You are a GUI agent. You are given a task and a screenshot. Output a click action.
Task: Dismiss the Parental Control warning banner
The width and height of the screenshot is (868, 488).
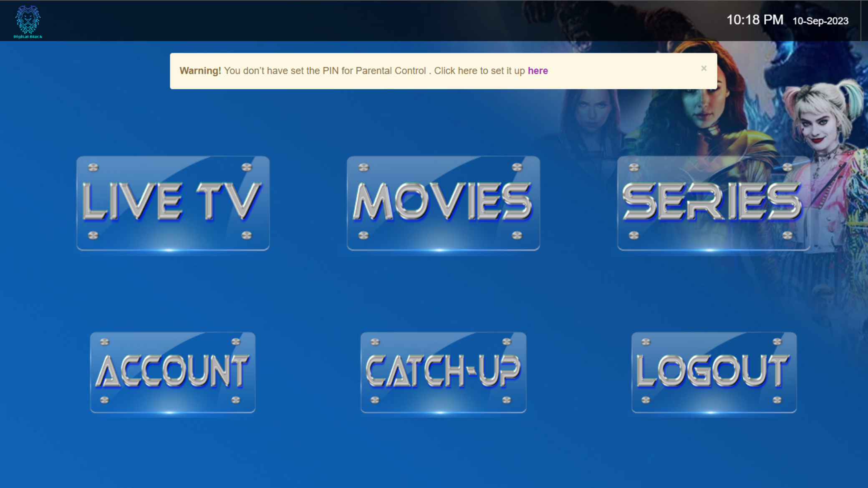click(704, 68)
